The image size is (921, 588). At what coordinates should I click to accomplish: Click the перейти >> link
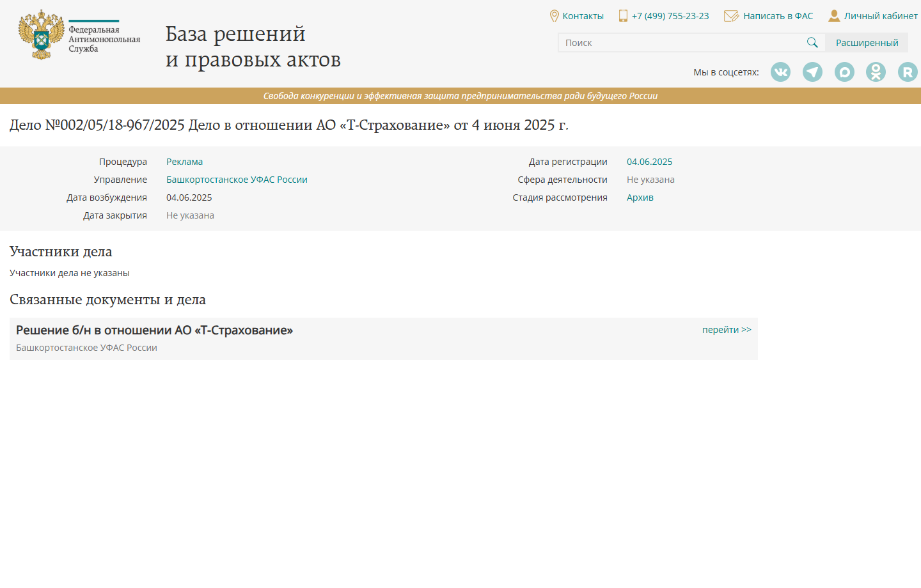(727, 330)
